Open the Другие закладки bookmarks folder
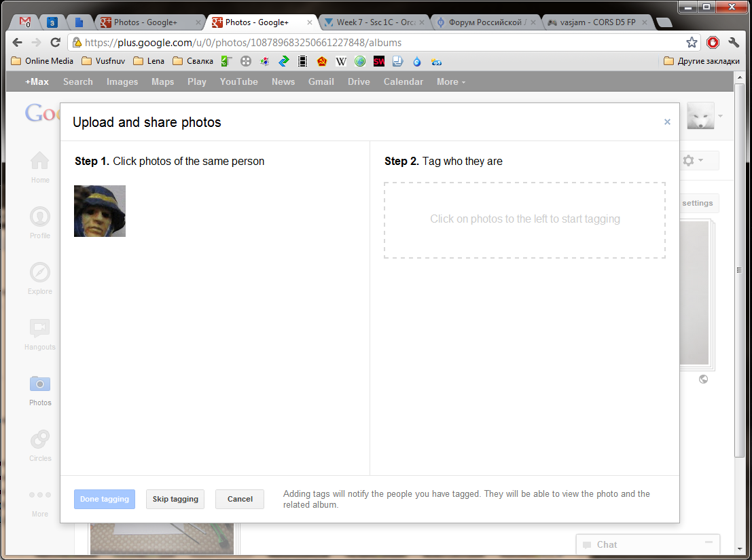Image resolution: width=752 pixels, height=560 pixels. 702,61
